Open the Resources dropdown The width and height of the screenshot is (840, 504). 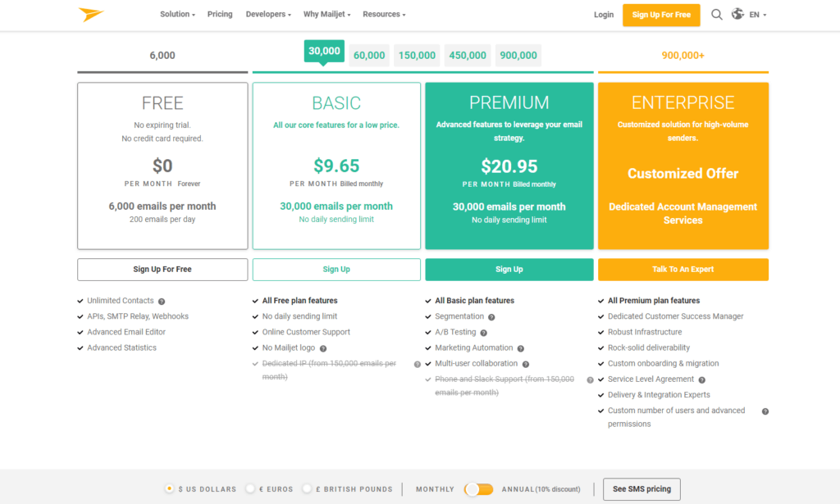(x=384, y=15)
